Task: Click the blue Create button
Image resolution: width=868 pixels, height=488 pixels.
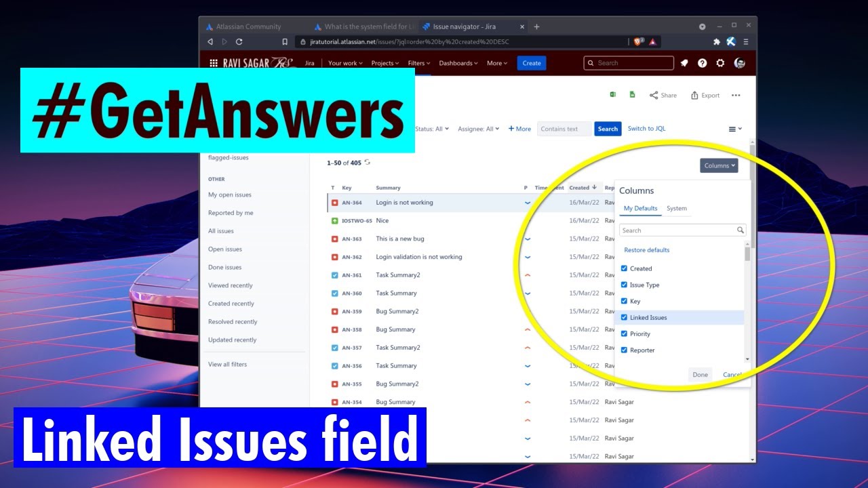Action: coord(532,63)
